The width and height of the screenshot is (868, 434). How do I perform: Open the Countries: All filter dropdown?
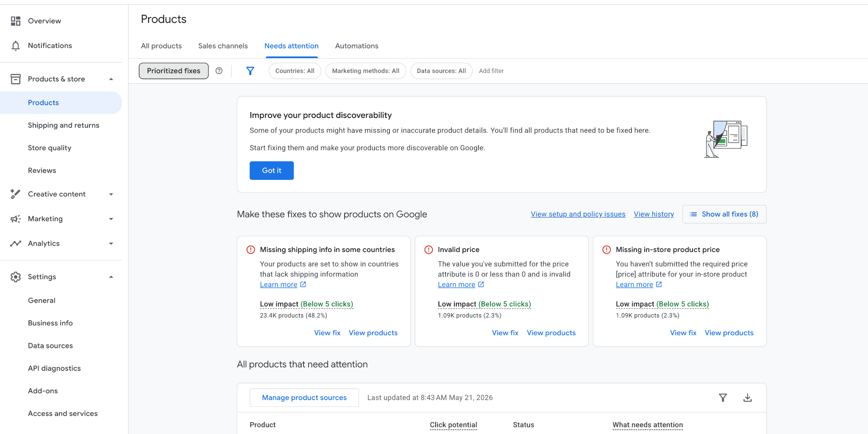(295, 71)
